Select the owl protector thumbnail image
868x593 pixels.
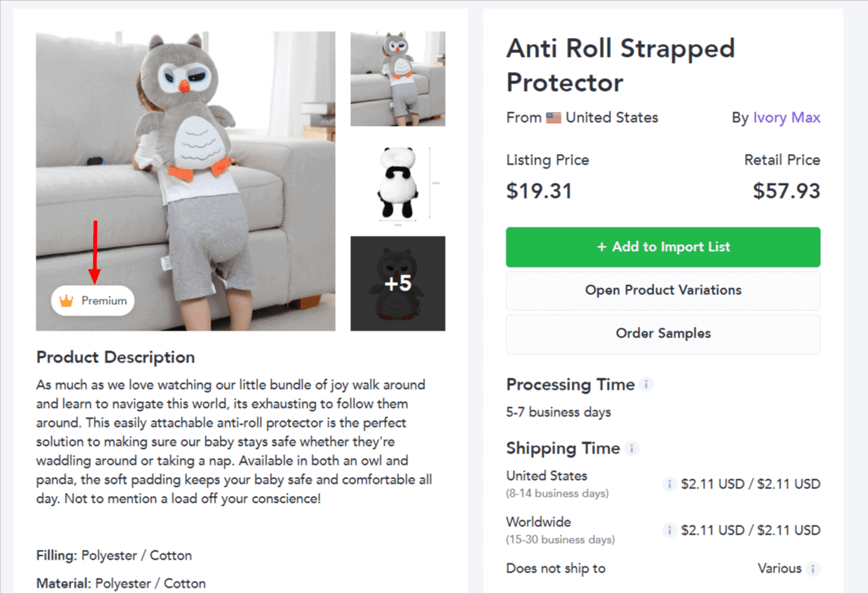[397, 79]
